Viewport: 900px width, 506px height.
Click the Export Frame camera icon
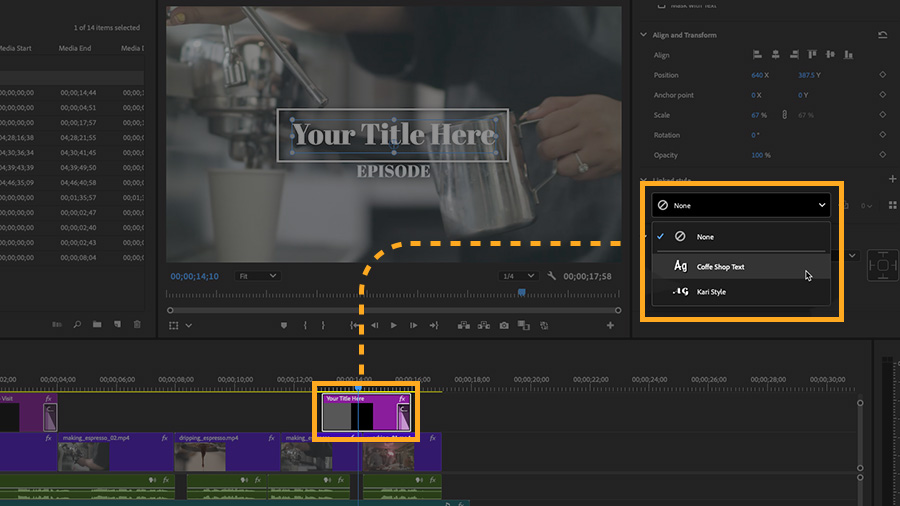504,325
